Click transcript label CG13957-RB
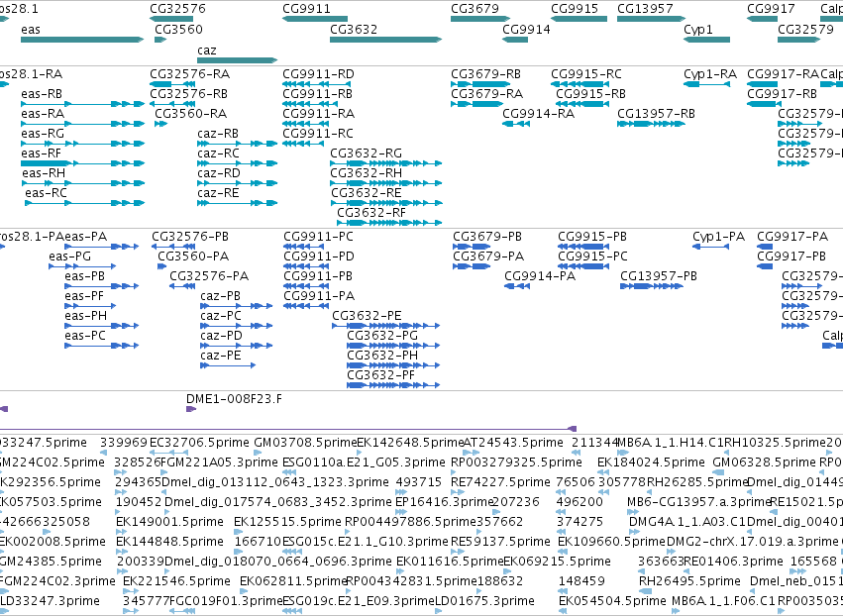Screen dimensions: 843x616 pyautogui.click(x=656, y=114)
